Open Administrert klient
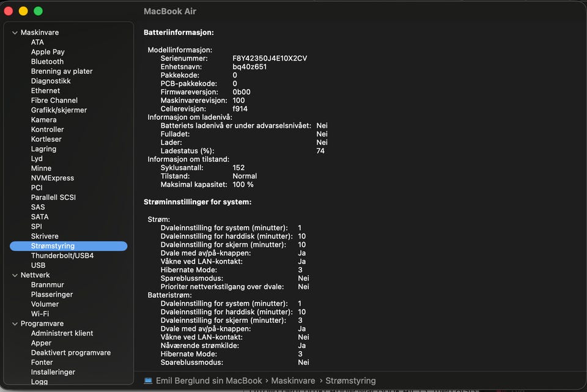The image size is (587, 392). pyautogui.click(x=62, y=333)
